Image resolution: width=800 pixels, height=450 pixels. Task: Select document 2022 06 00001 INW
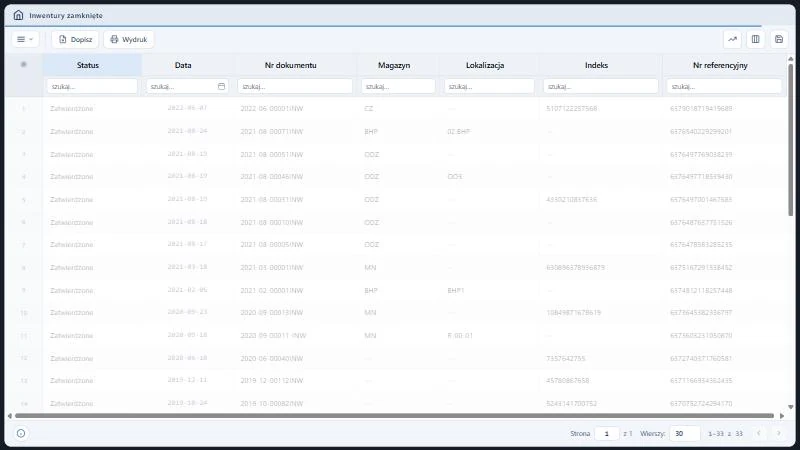click(271, 109)
